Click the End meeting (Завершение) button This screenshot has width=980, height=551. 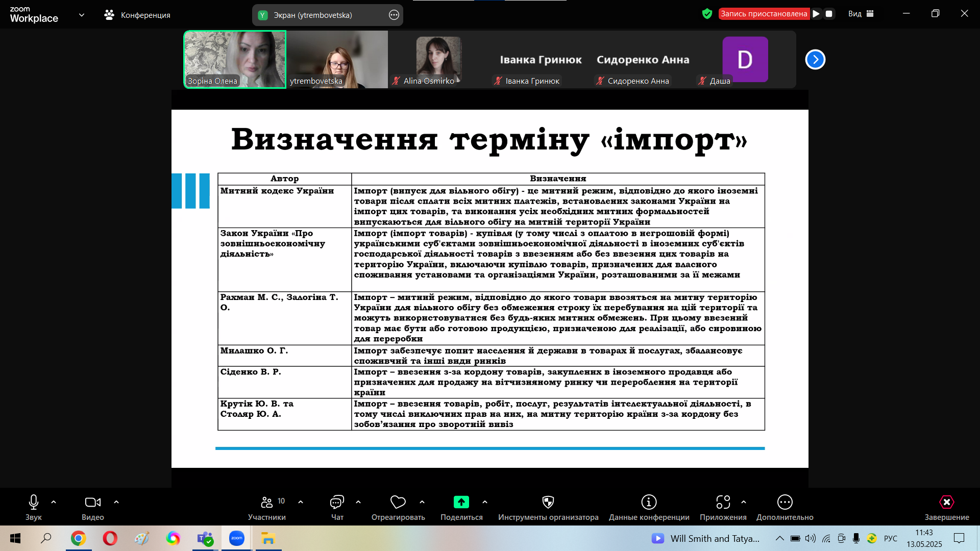point(946,503)
